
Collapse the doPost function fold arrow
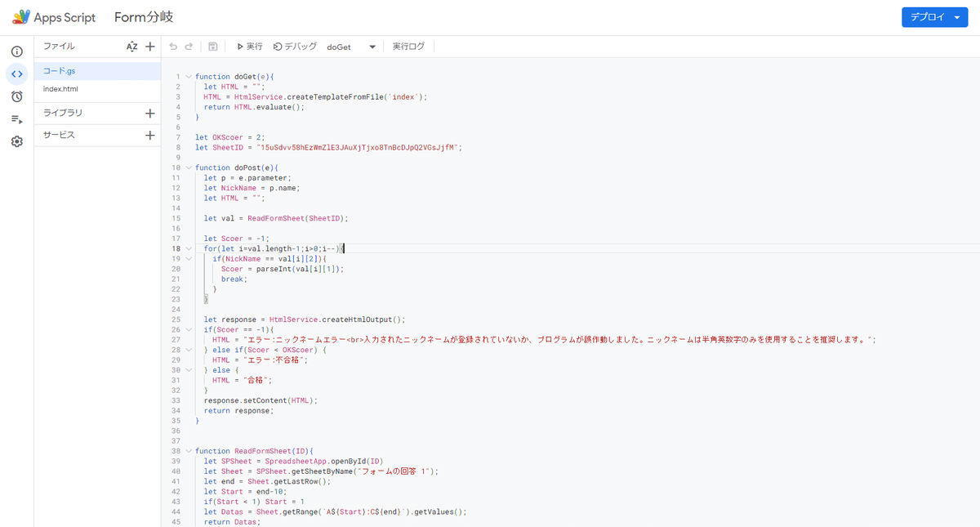(189, 167)
